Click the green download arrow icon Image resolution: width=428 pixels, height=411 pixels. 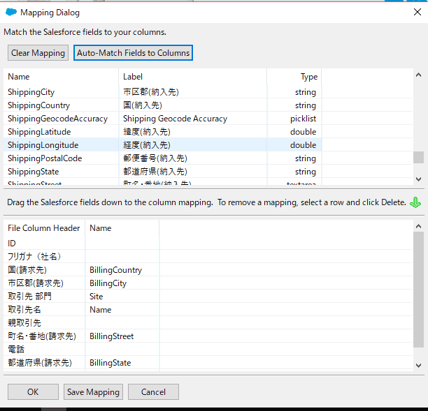[415, 202]
